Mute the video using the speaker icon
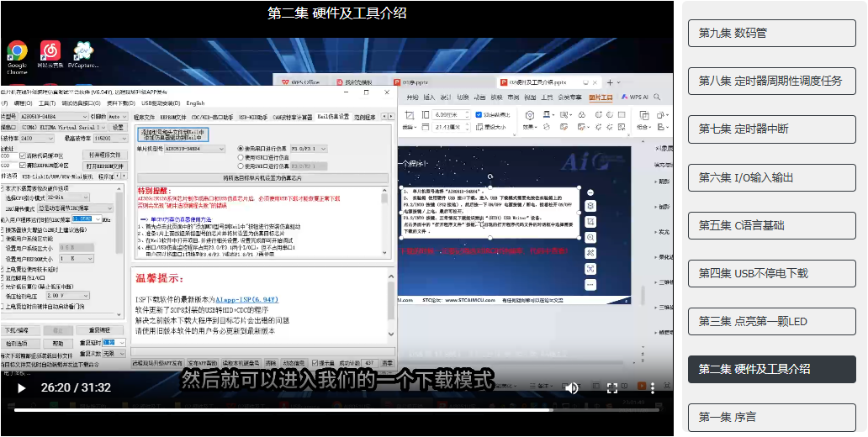The image size is (868, 437). click(x=572, y=388)
